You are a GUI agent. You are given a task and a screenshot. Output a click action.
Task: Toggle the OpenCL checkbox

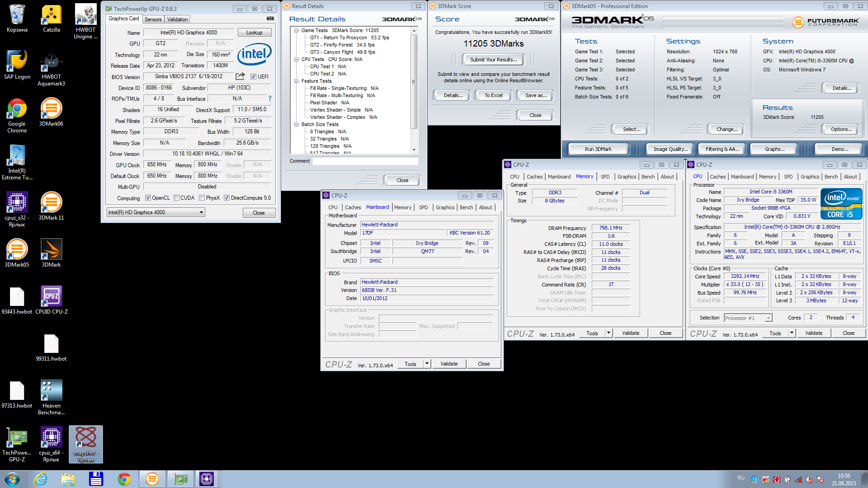tap(148, 198)
